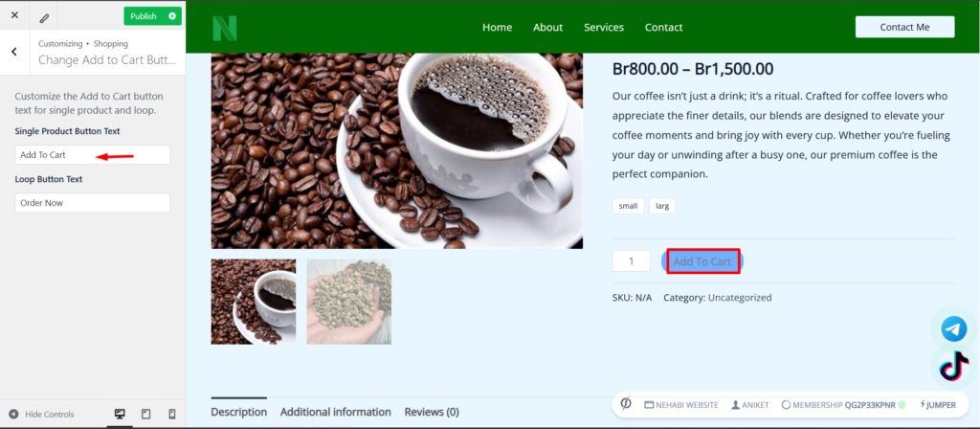Click NEHABI WEBSITE in bottom bar
The width and height of the screenshot is (980, 429).
pyautogui.click(x=681, y=405)
